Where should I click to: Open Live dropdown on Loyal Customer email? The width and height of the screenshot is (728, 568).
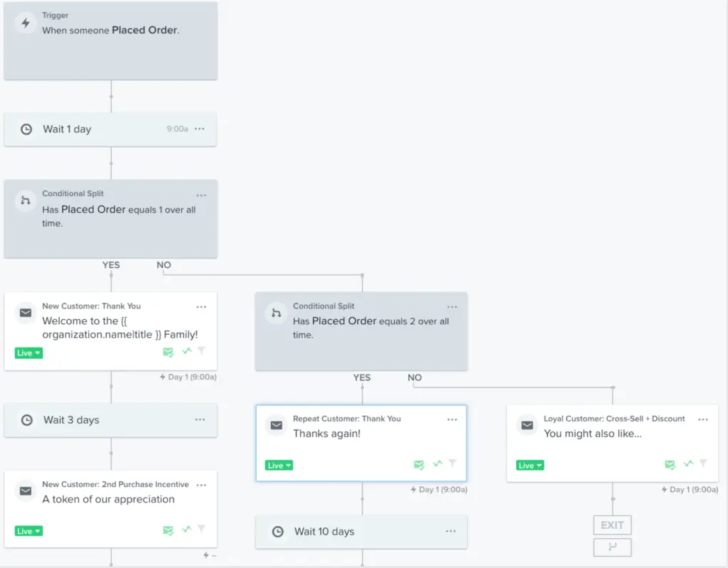click(x=530, y=466)
